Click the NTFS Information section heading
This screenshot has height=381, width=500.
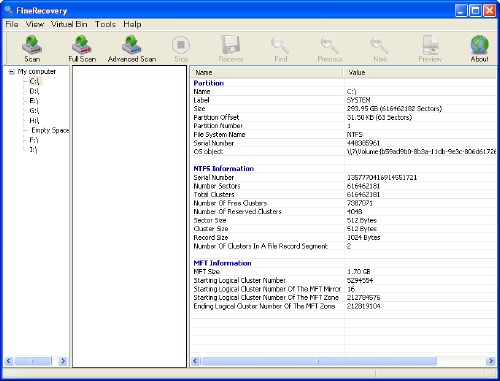(x=224, y=169)
